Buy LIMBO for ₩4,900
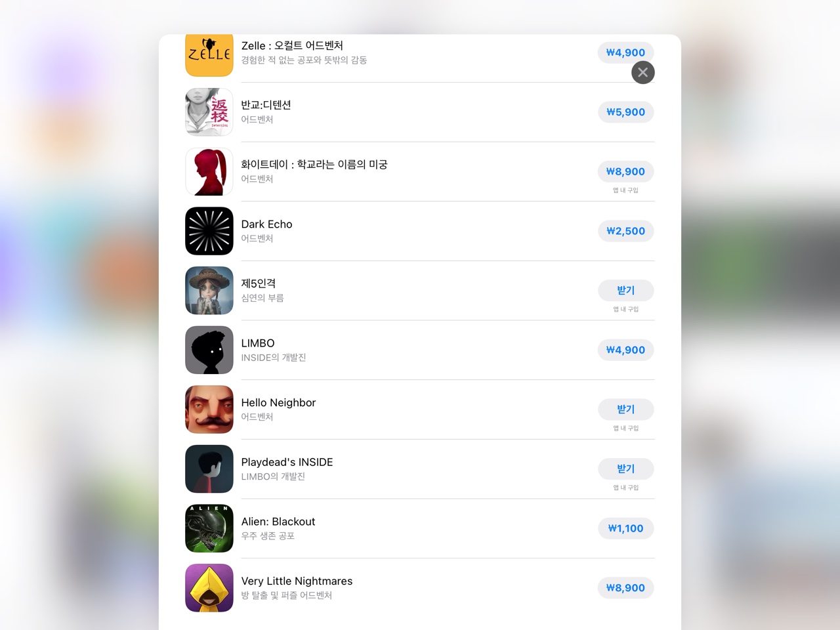 click(x=625, y=350)
